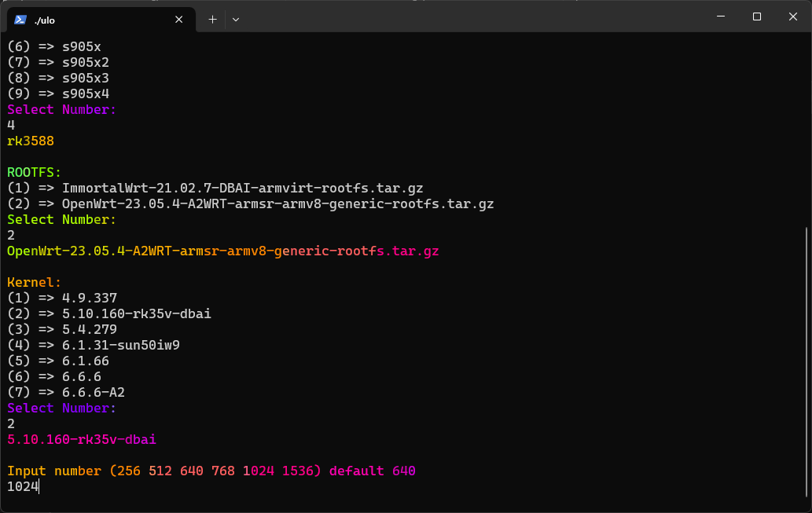This screenshot has height=513, width=812.
Task: Click the kernel option '5.4.279'
Action: point(62,329)
